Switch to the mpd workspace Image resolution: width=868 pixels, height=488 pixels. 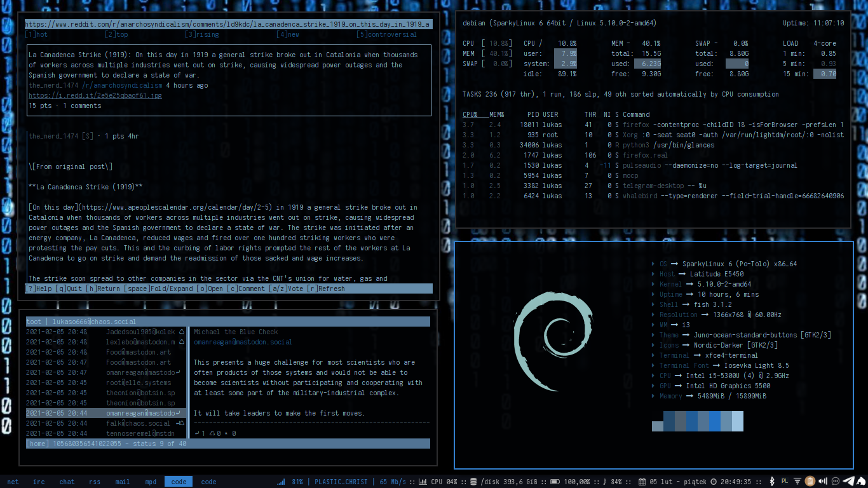(151, 482)
